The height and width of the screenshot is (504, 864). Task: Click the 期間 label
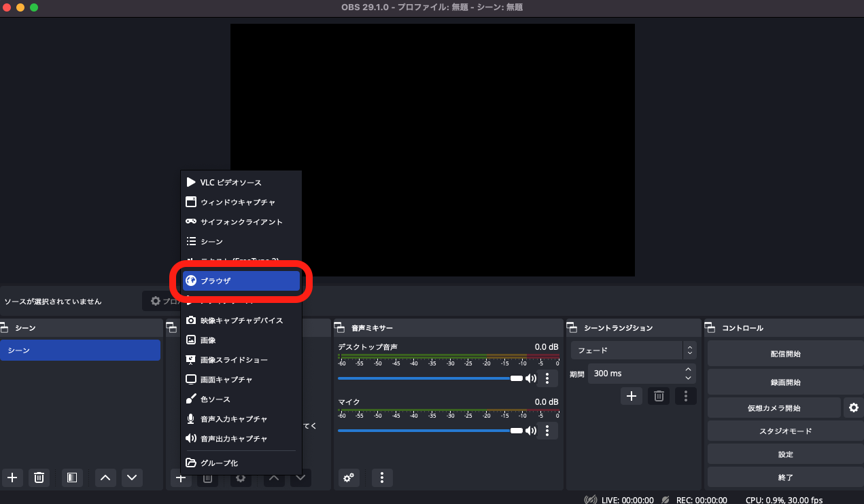[577, 374]
